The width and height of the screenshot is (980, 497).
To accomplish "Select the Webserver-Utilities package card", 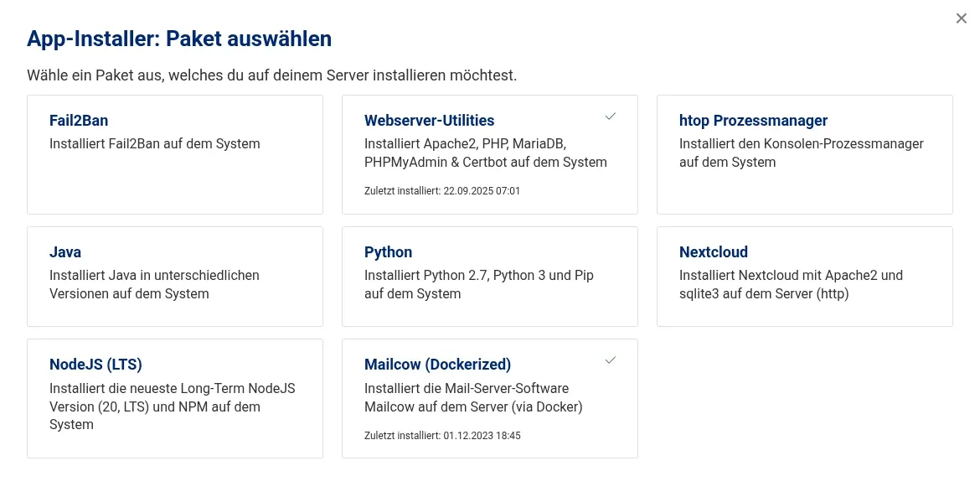I will click(x=490, y=154).
